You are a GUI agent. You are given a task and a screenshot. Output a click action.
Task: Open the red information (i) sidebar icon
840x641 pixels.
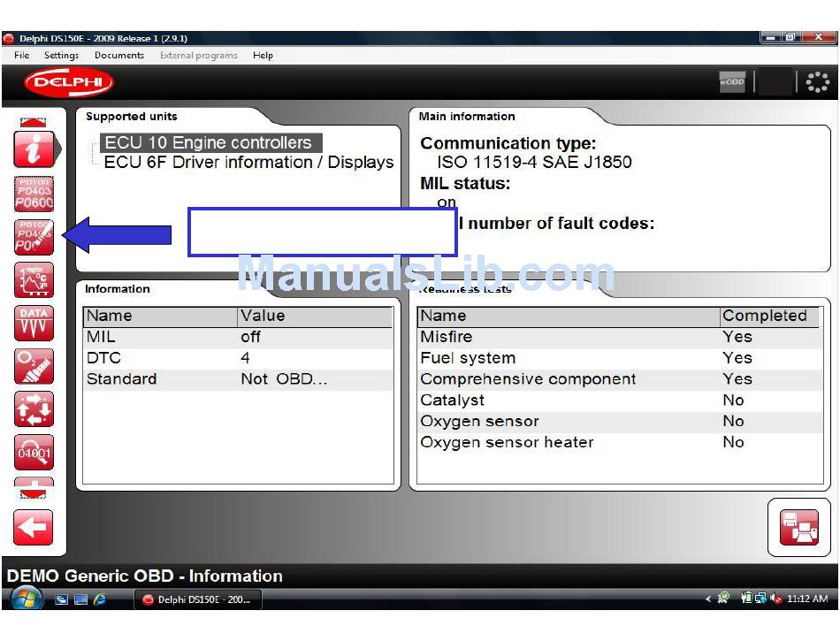click(34, 149)
